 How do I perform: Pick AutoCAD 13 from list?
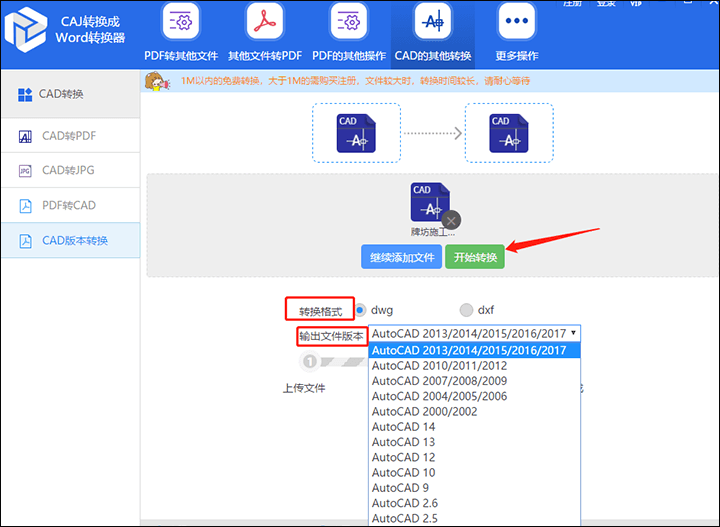(x=474, y=442)
